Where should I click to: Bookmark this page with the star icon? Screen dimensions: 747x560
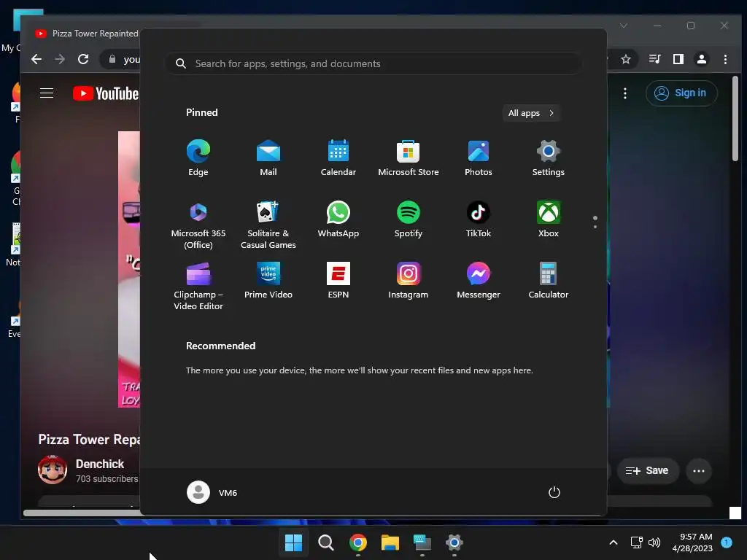(x=625, y=59)
